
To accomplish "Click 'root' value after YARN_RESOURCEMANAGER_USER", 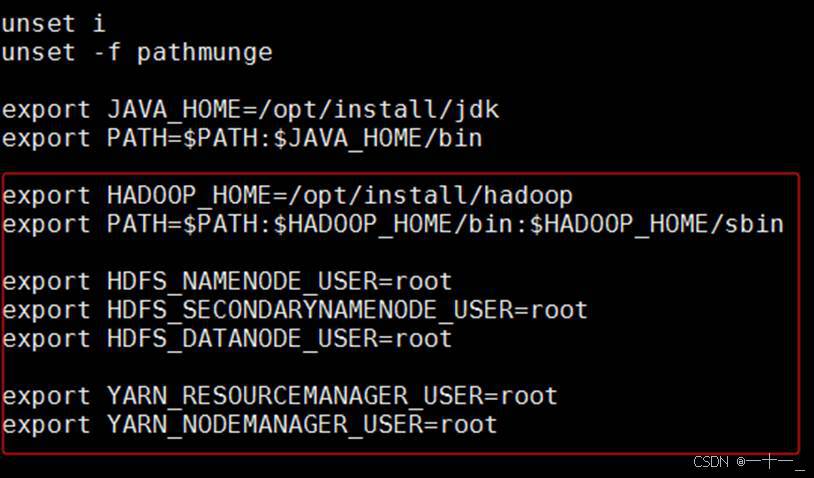I will (x=528, y=397).
